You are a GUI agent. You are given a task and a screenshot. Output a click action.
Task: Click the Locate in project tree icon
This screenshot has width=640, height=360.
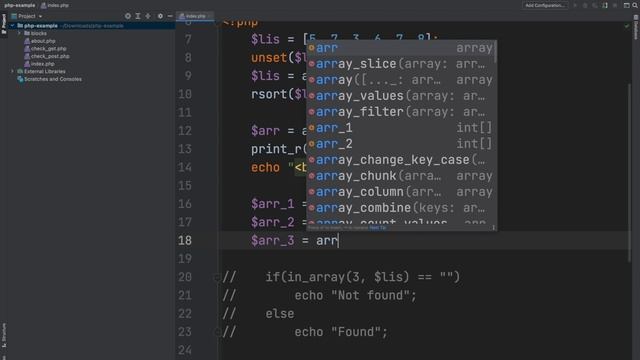click(128, 16)
